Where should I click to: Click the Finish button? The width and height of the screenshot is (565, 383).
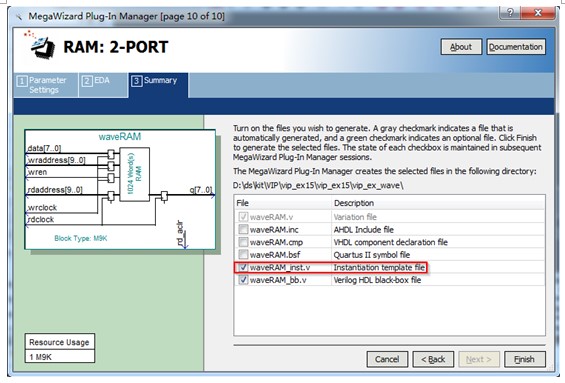pos(524,359)
